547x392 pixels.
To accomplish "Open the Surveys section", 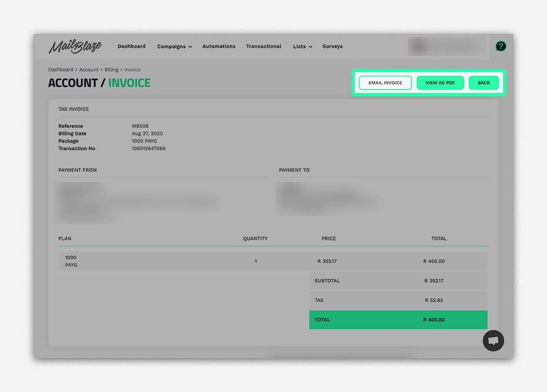I will point(332,46).
